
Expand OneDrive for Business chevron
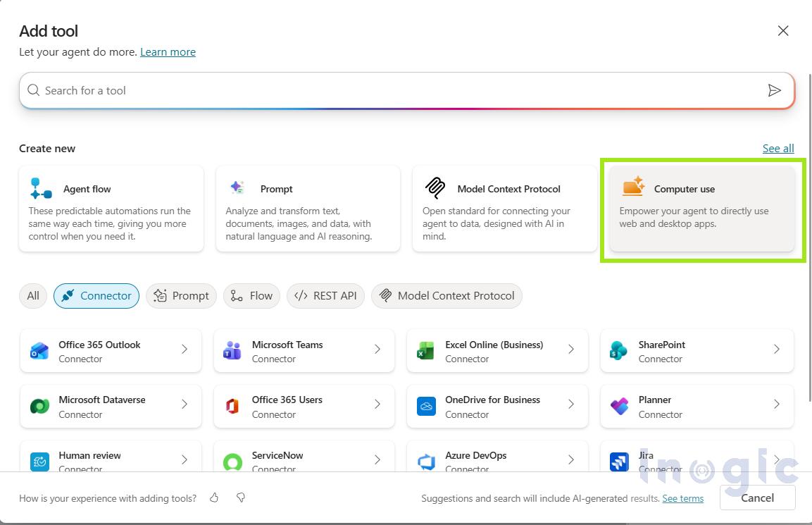(571, 404)
